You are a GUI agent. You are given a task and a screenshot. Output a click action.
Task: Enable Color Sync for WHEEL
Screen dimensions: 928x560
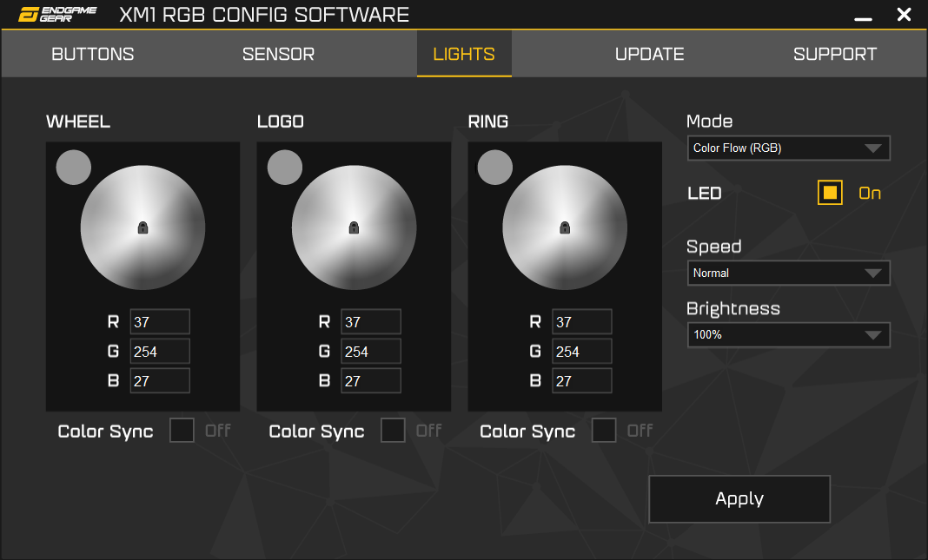[x=182, y=430]
